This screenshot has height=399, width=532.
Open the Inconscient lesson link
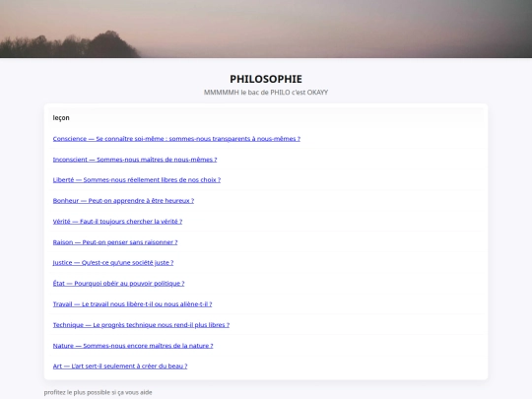135,160
